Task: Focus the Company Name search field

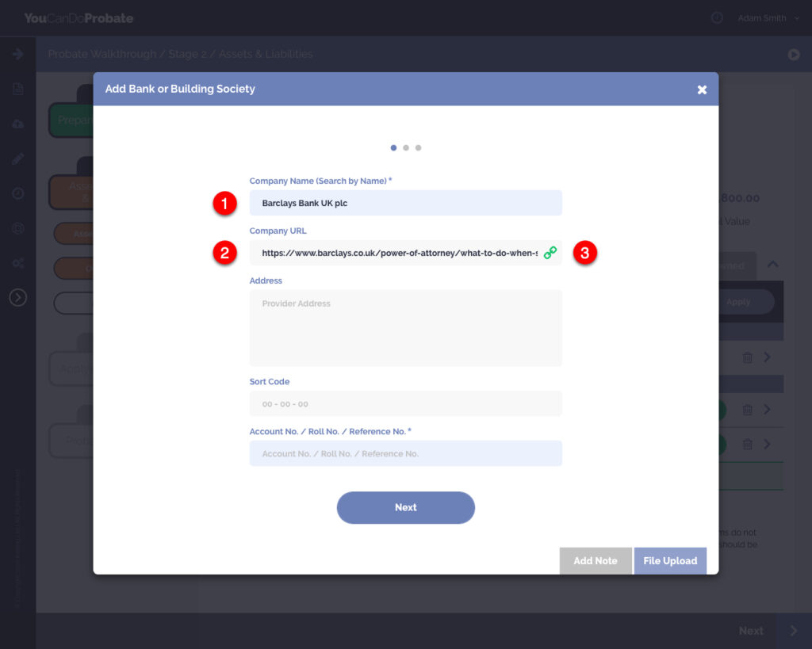Action: tap(405, 203)
